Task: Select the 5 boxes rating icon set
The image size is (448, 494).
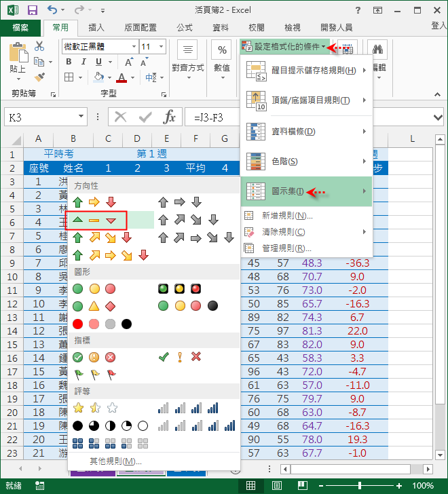Action: pyautogui.click(x=110, y=444)
